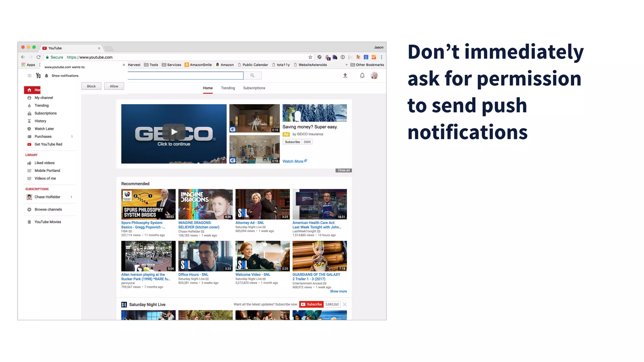Viewport: 644px width, 362px height.
Task: Open the tota11y bookmark
Action: pyautogui.click(x=281, y=65)
